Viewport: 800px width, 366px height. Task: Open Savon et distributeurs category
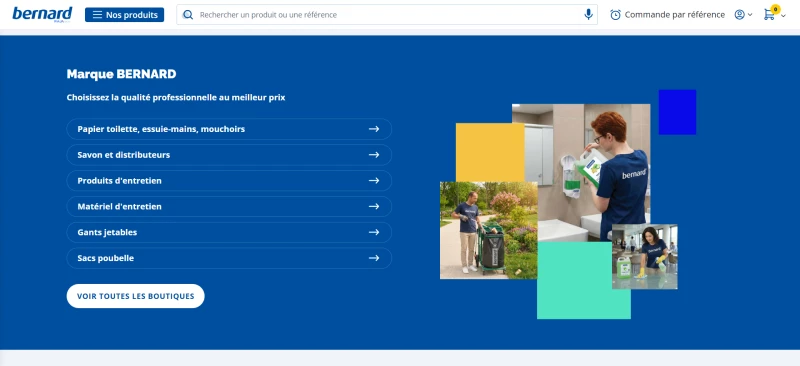(229, 155)
